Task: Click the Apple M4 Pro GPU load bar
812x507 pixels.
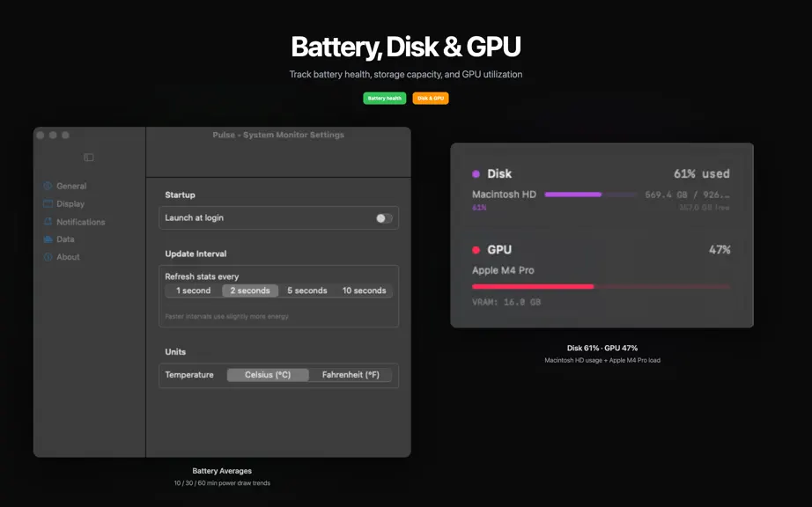Action: point(602,286)
